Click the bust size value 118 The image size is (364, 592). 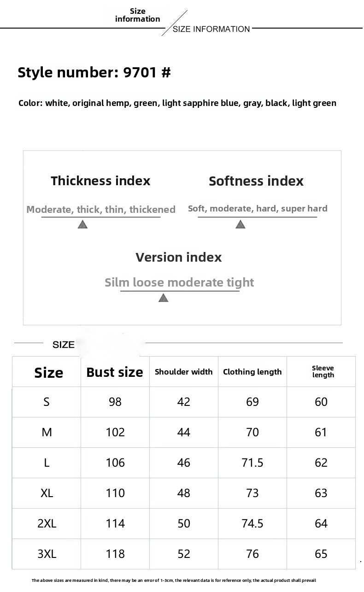point(115,554)
